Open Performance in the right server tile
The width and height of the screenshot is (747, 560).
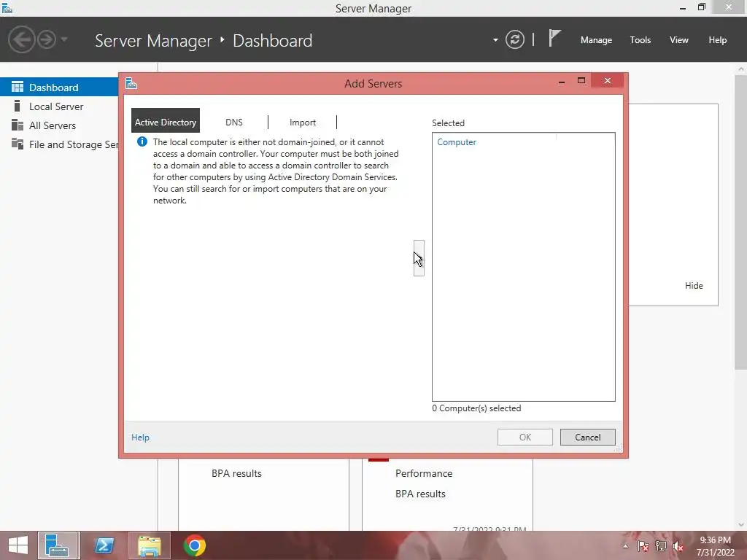point(424,473)
